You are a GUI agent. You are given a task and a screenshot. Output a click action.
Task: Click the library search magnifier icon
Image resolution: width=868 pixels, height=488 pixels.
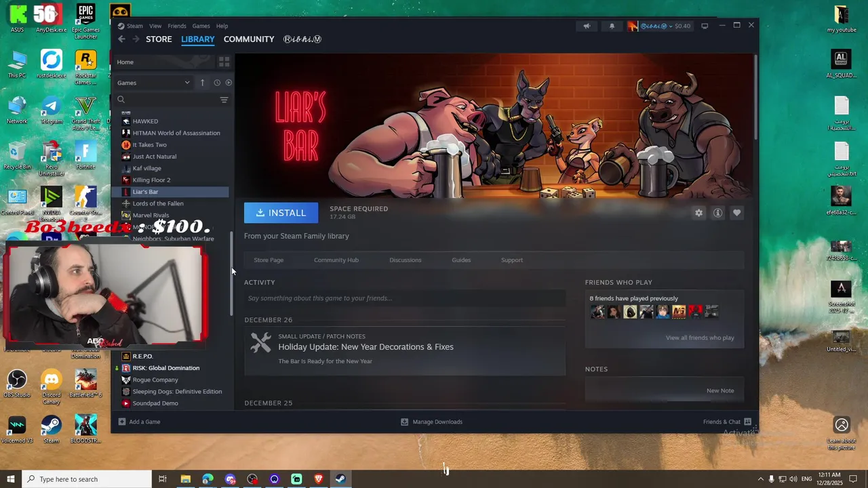pyautogui.click(x=121, y=100)
